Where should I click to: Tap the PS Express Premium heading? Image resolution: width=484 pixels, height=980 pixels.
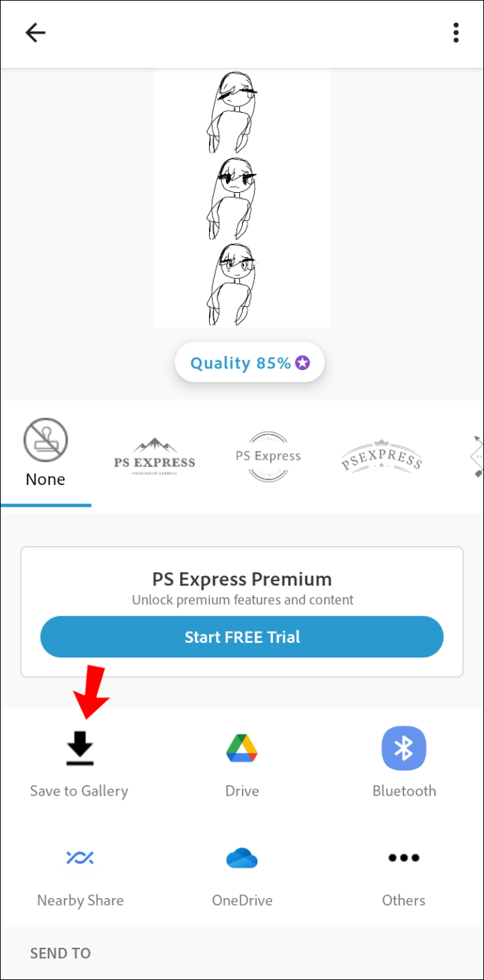pyautogui.click(x=242, y=580)
